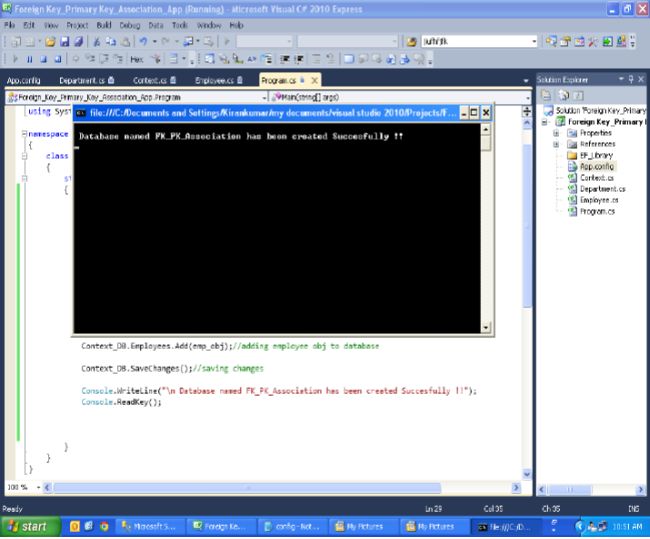Expand the Properties node in Solution Explorer

556,132
